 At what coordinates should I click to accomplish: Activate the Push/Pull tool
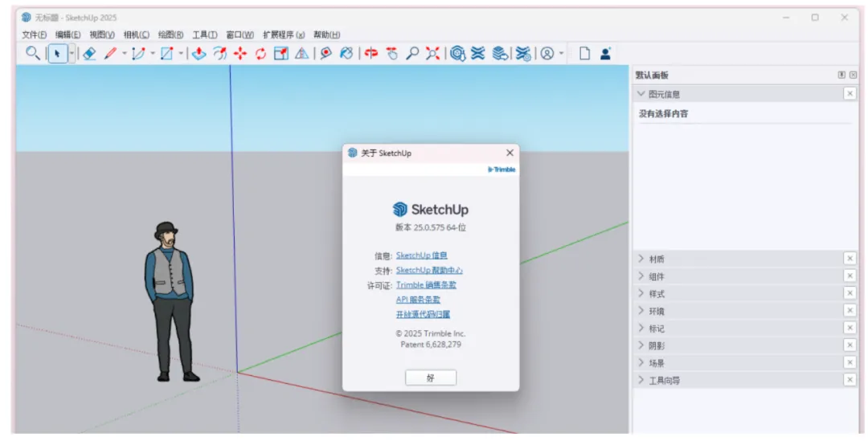tap(199, 53)
